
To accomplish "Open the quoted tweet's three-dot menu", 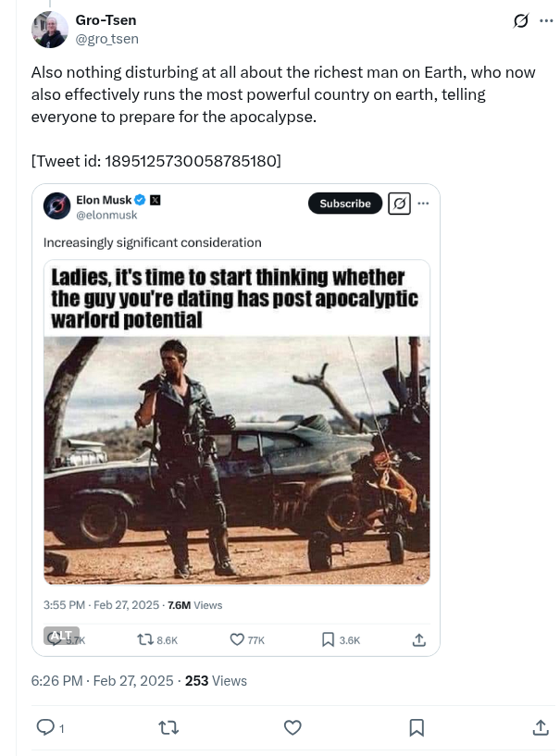I will point(423,204).
